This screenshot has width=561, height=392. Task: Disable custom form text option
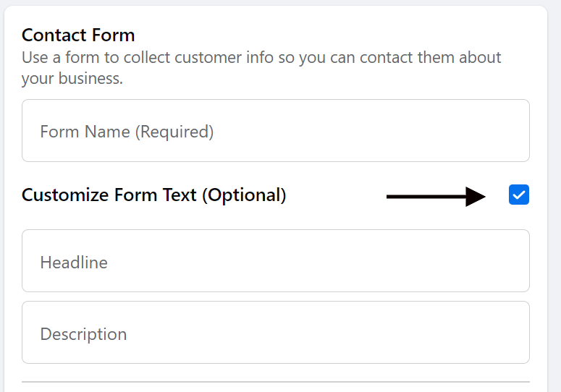click(519, 195)
